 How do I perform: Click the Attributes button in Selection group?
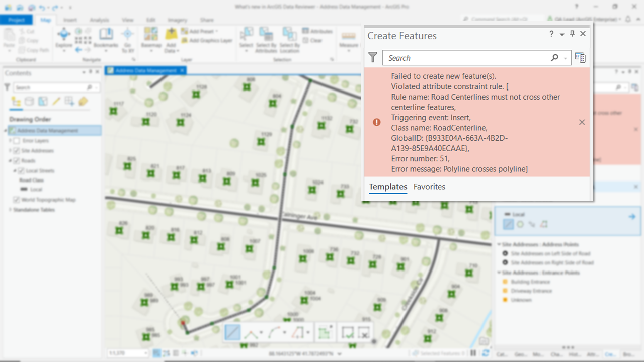coord(318,31)
